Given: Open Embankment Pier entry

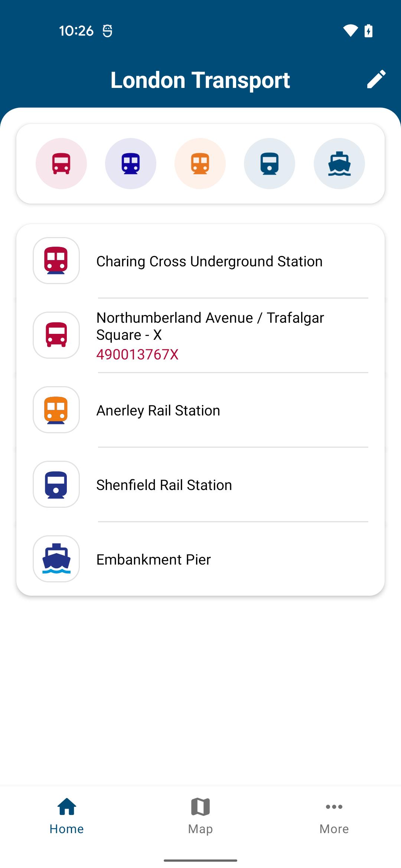Looking at the screenshot, I should point(200,559).
